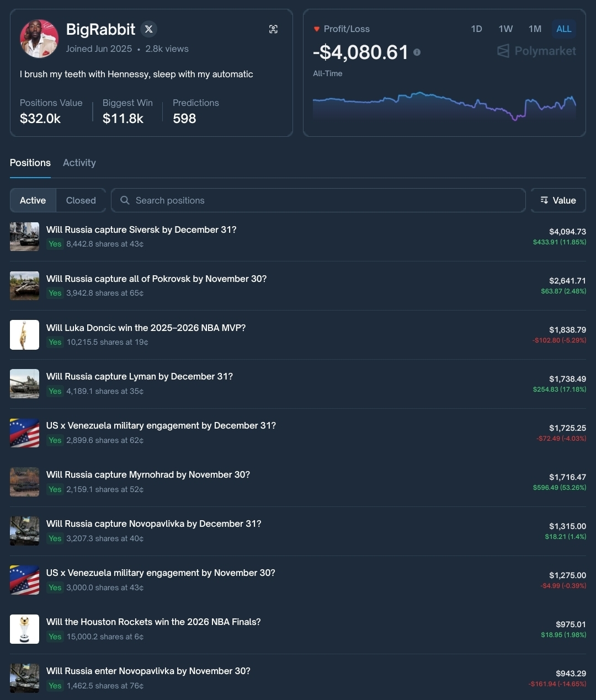Click the QR/scan share icon in profile card

click(273, 29)
